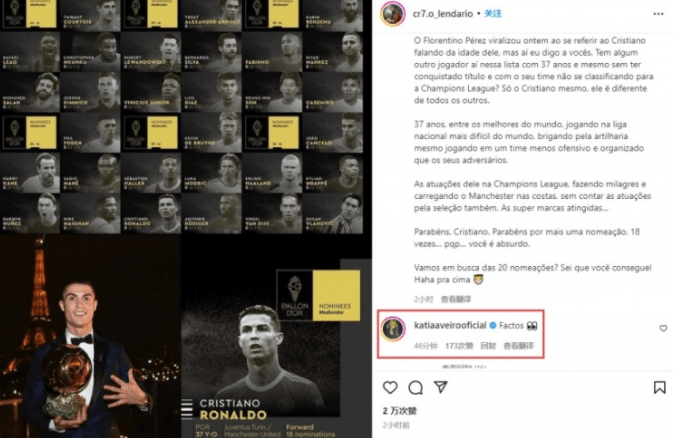Open katiaaveirooficial username link

450,325
